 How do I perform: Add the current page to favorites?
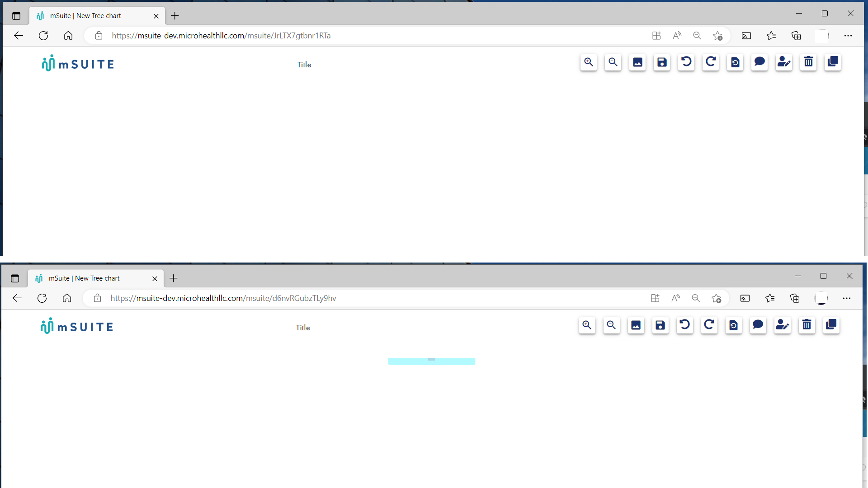pos(718,36)
